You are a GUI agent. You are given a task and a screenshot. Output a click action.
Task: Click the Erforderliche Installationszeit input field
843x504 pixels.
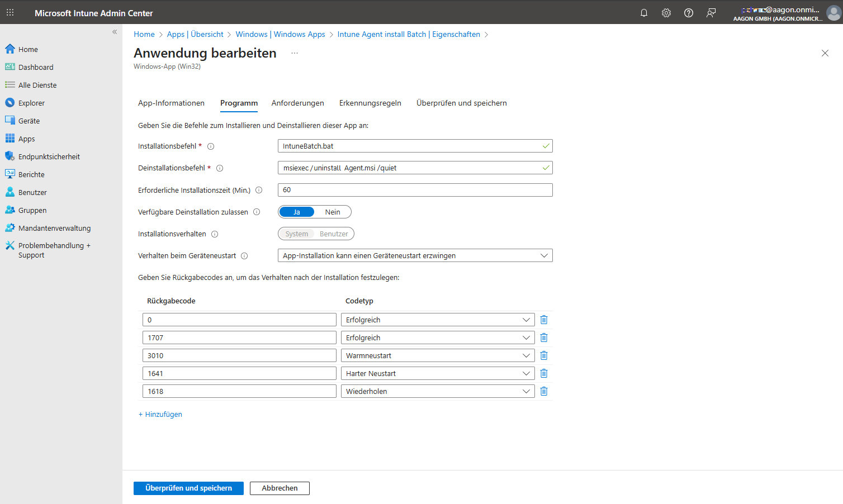coord(415,190)
